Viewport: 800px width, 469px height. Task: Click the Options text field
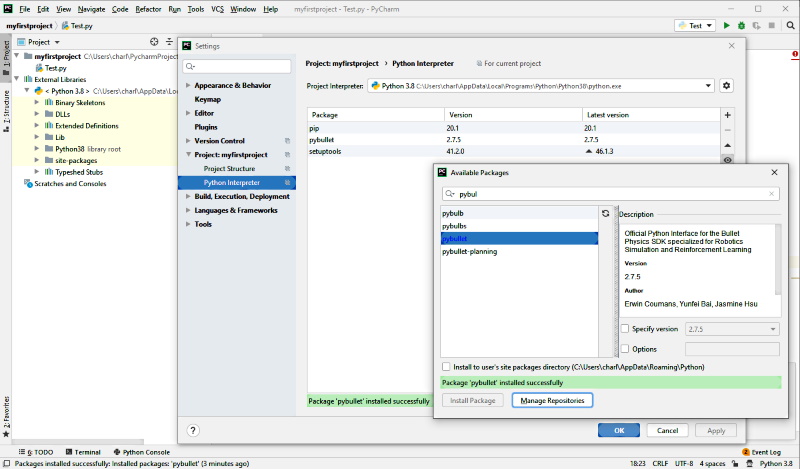tap(732, 349)
